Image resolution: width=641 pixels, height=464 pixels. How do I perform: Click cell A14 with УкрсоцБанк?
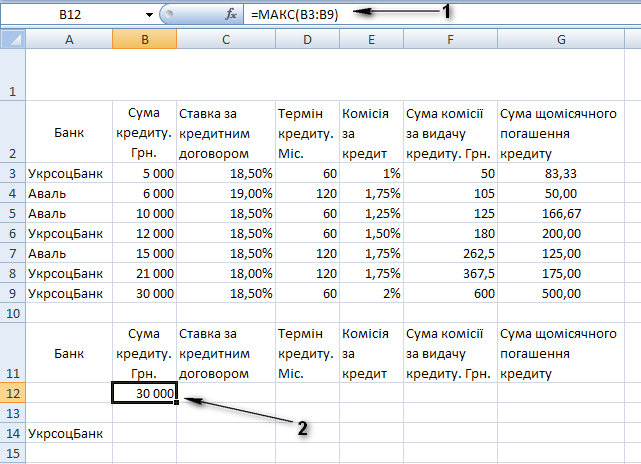pyautogui.click(x=69, y=433)
